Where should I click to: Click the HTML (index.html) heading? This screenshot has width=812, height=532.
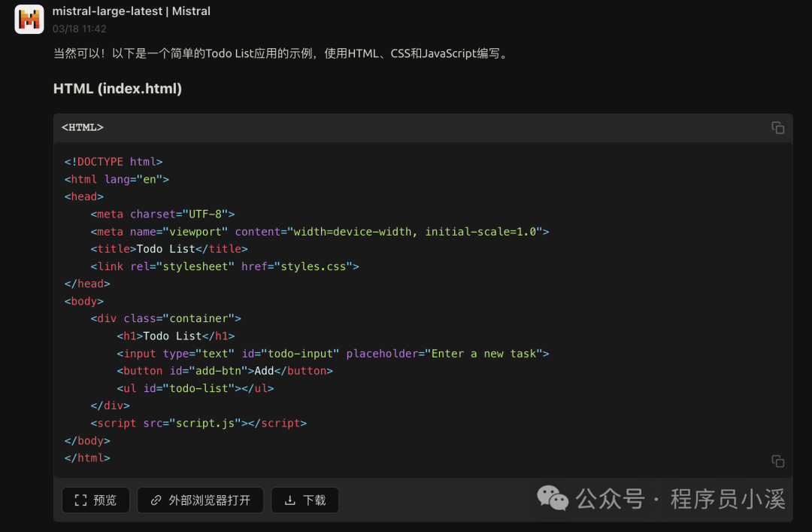coord(117,89)
